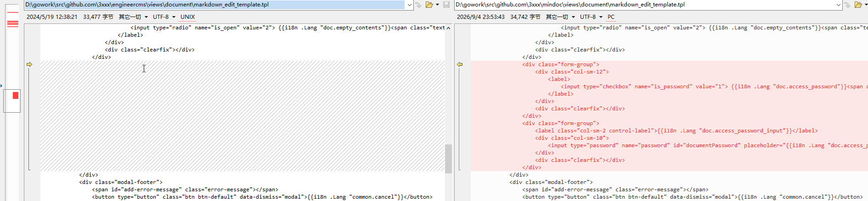Screen dimensions: 868x201
Task: Open right file browse folder icon
Action: (858, 5)
